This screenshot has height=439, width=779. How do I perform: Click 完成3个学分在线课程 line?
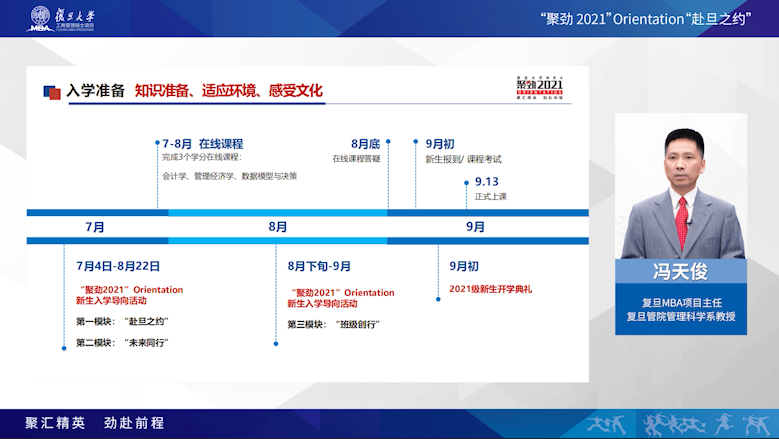202,157
